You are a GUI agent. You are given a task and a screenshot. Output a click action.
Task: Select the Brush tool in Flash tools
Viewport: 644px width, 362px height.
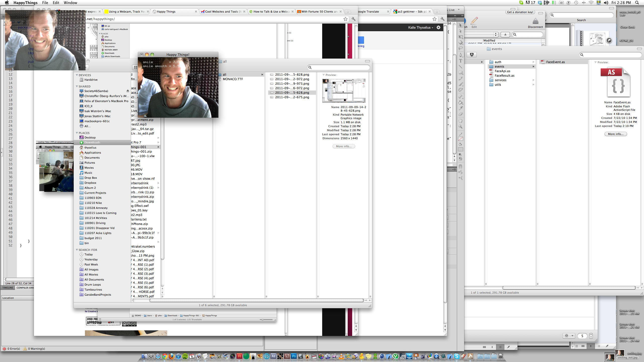(460, 84)
